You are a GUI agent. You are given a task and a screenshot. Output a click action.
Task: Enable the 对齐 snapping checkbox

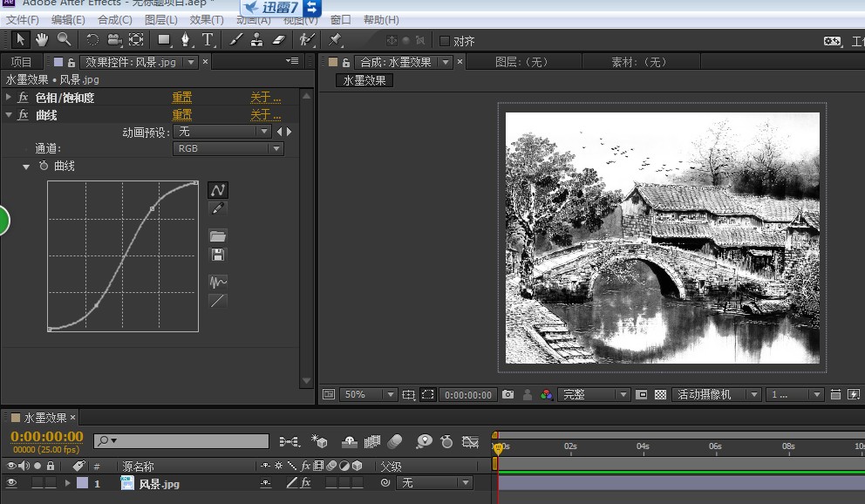coord(445,41)
